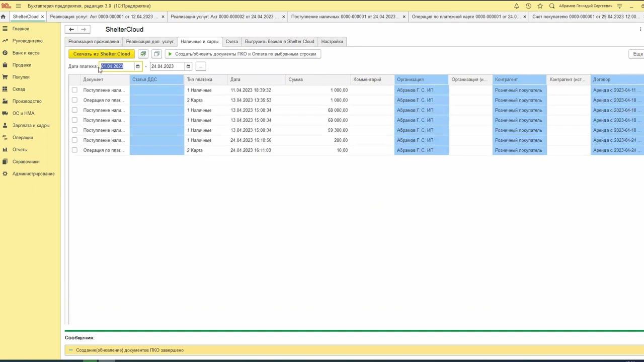Close the Акт 0000-000002 от 24.04.2023 tab

click(x=284, y=17)
